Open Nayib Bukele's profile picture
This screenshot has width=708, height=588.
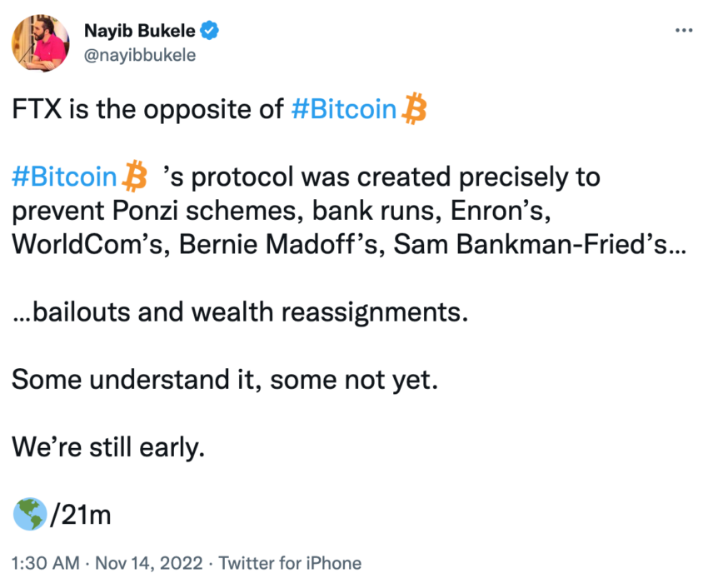[41, 42]
